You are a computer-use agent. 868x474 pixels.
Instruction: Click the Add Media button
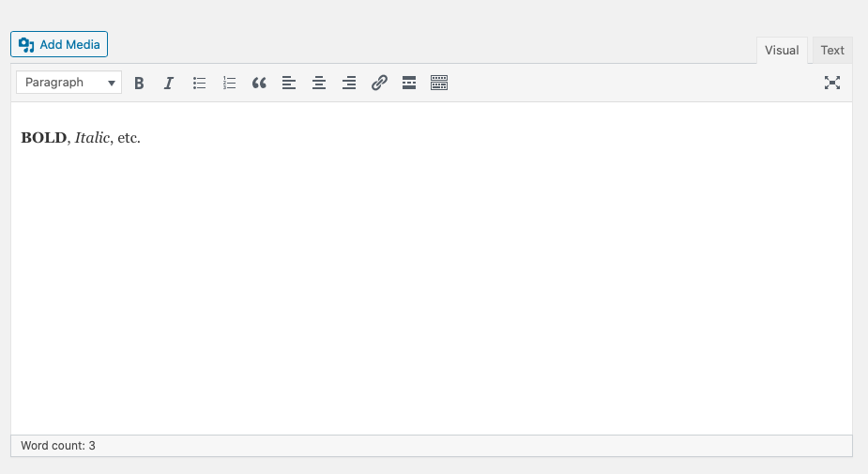tap(59, 44)
